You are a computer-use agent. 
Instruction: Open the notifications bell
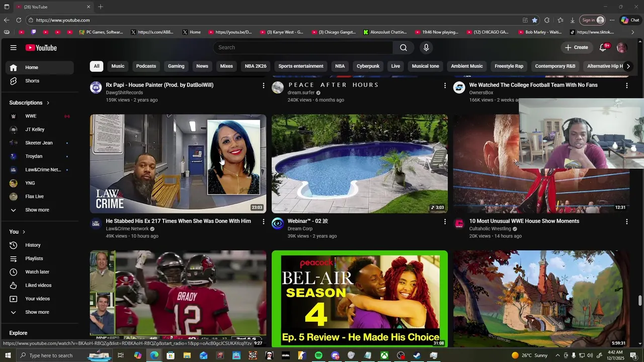[x=603, y=47]
